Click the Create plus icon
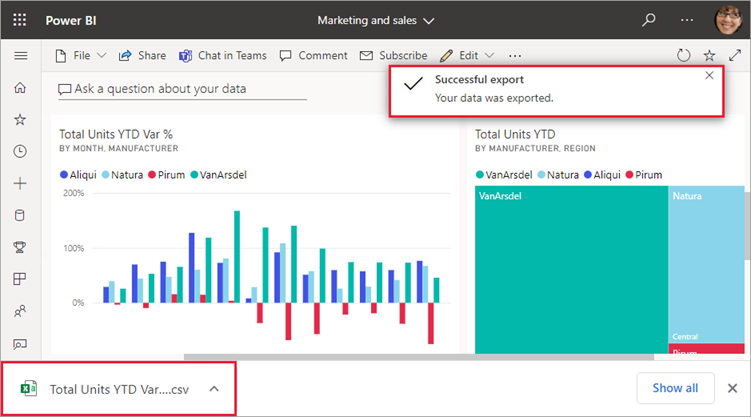Image resolution: width=751 pixels, height=417 pixels. (x=20, y=183)
